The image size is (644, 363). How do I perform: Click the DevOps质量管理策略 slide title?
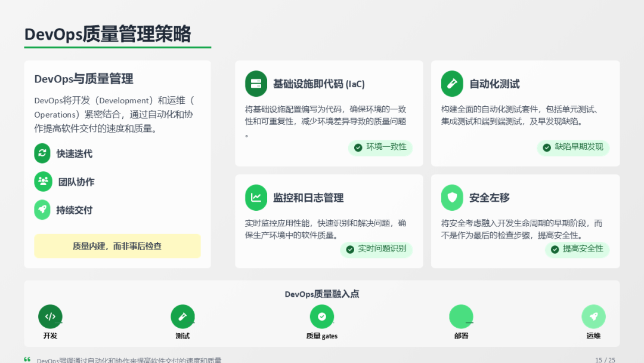click(x=108, y=34)
